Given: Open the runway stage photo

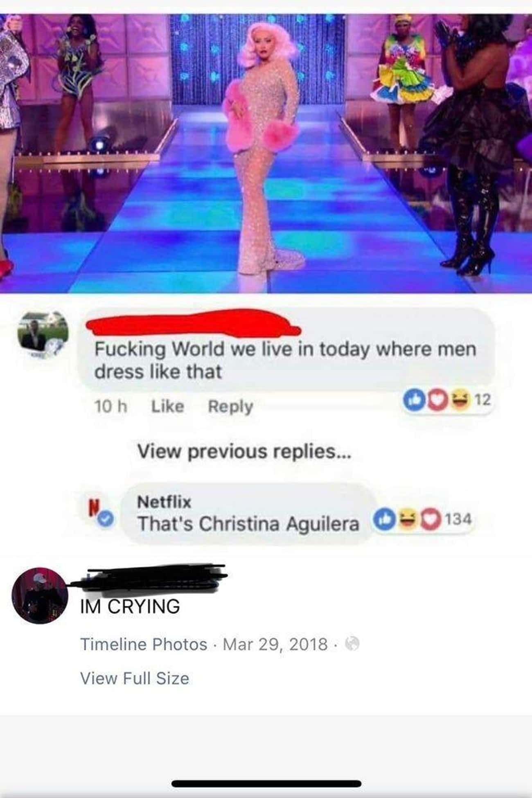Looking at the screenshot, I should [x=266, y=153].
